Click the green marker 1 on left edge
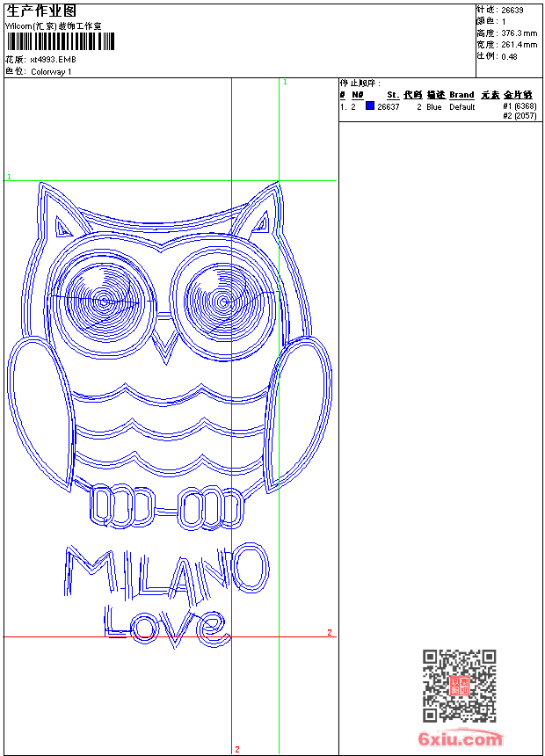Image resolution: width=545 pixels, height=756 pixels. click(9, 177)
